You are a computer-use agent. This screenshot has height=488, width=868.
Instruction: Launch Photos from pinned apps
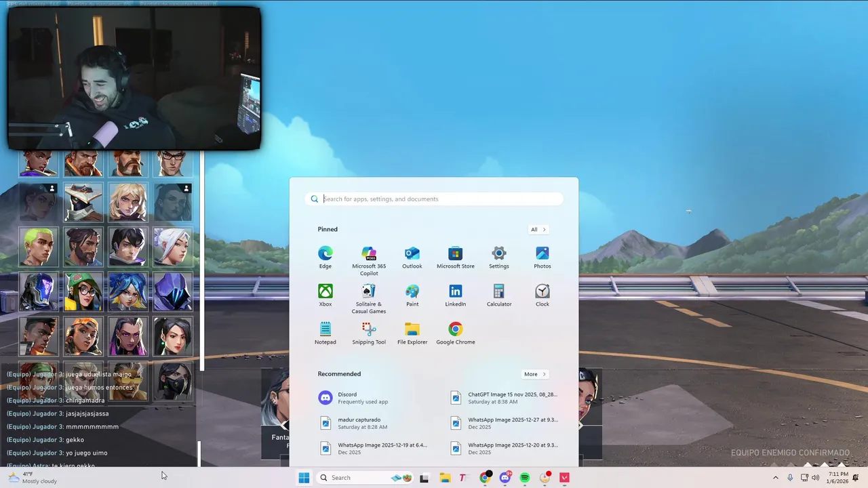(x=542, y=257)
